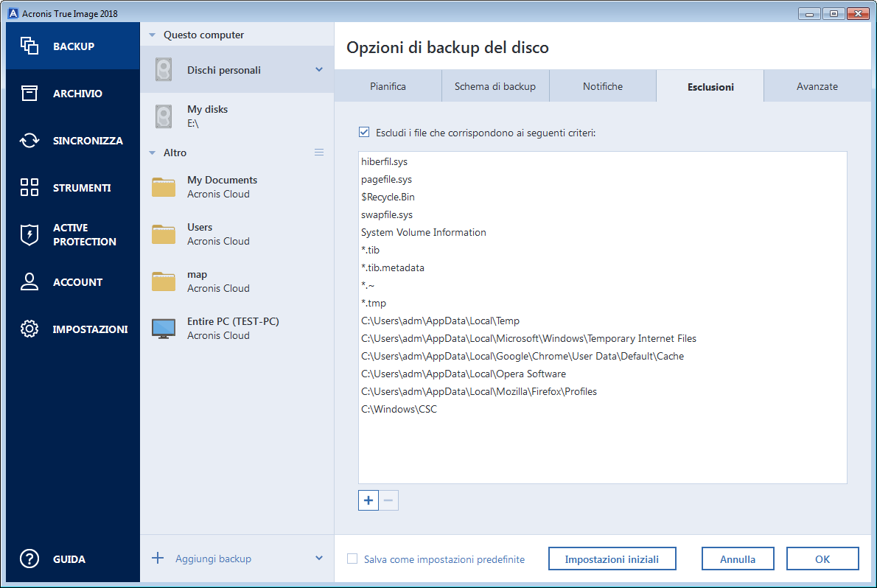This screenshot has width=877, height=588.
Task: Collapse the Questo computer group
Action: click(x=152, y=35)
